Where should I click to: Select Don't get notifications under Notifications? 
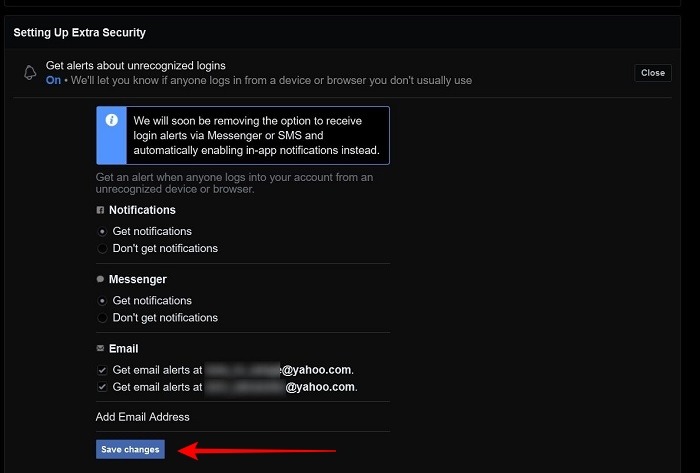click(x=102, y=249)
